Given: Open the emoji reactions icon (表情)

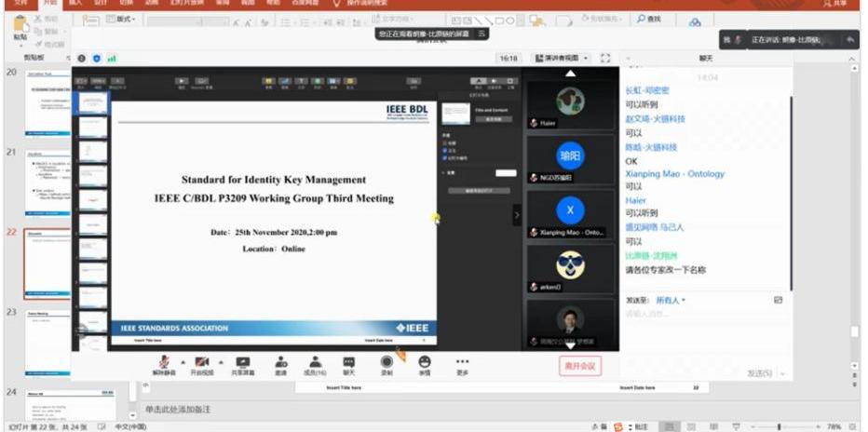Looking at the screenshot, I should pyautogui.click(x=425, y=361).
